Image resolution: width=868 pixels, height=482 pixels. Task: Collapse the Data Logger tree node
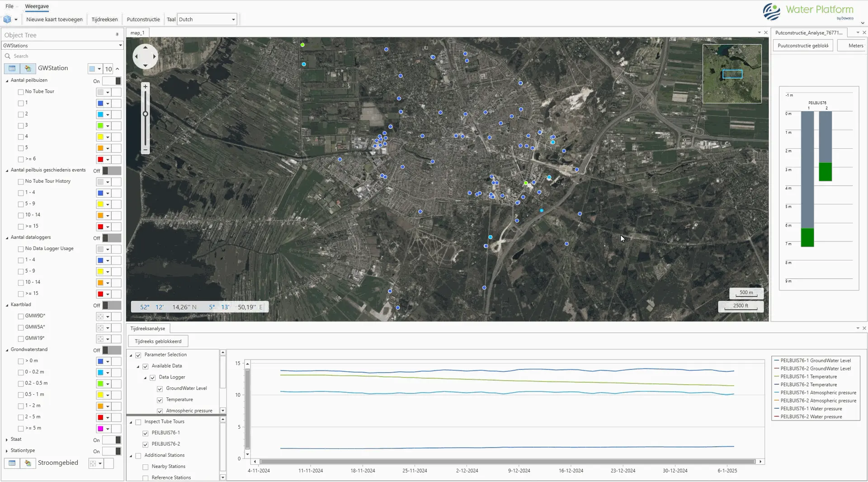coord(145,378)
